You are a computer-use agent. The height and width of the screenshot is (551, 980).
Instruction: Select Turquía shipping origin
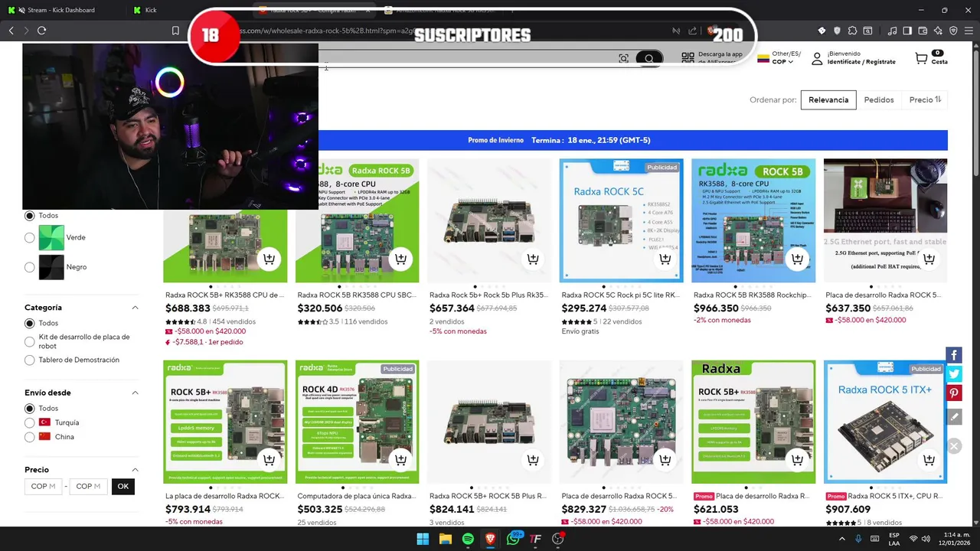tap(30, 422)
